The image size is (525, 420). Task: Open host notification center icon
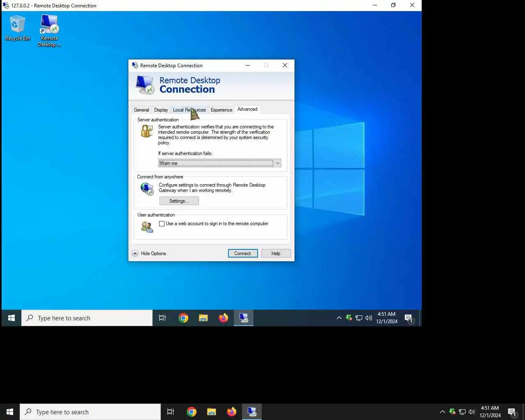pos(512,412)
